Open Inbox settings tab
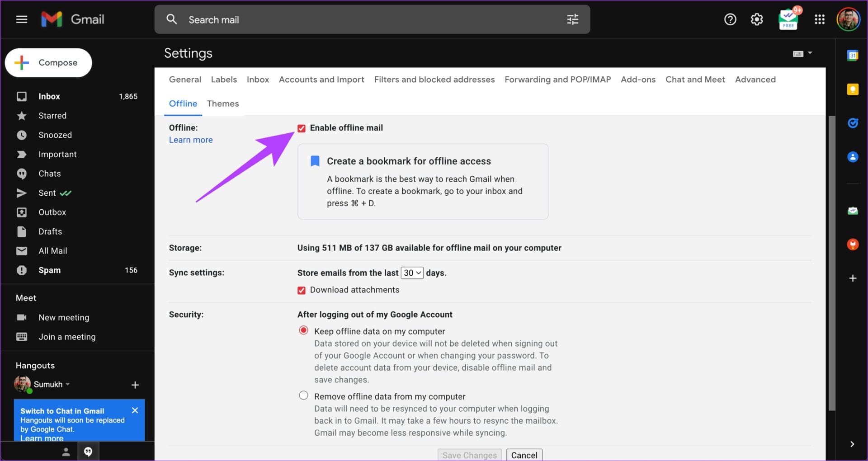 pyautogui.click(x=258, y=80)
